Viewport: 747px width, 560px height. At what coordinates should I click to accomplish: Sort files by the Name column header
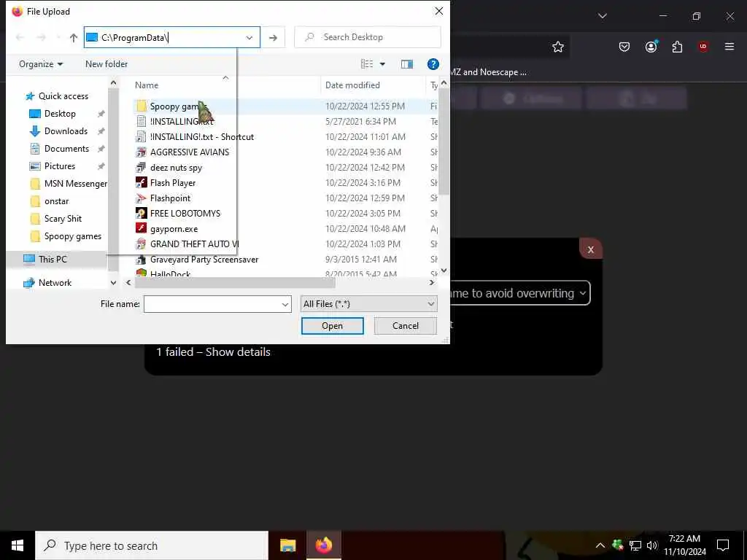(146, 85)
